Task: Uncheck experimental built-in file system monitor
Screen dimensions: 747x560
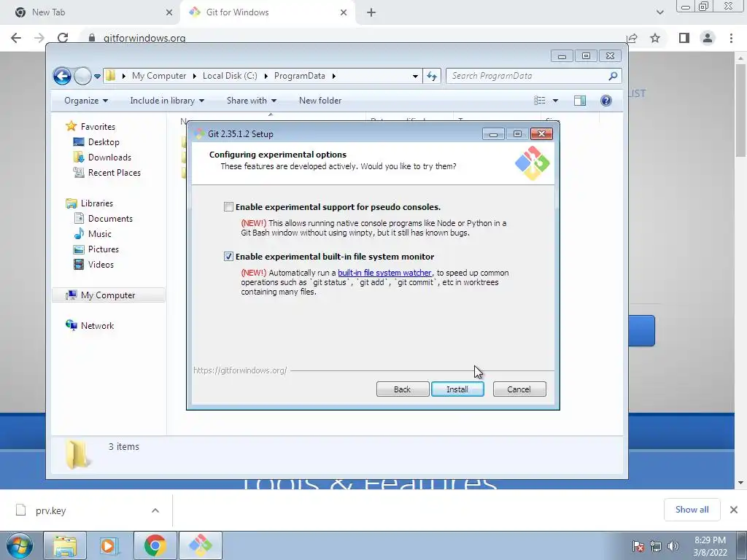Action: [228, 257]
